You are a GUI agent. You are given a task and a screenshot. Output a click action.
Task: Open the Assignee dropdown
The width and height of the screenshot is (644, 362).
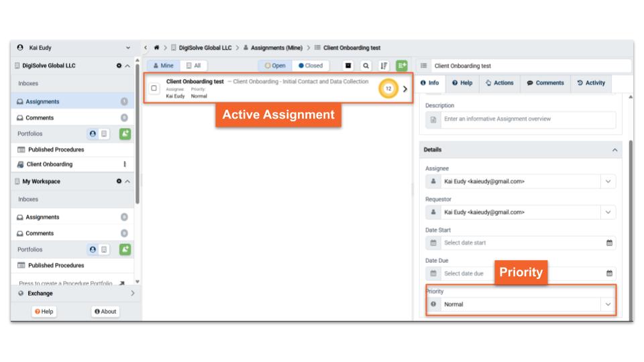pyautogui.click(x=608, y=182)
